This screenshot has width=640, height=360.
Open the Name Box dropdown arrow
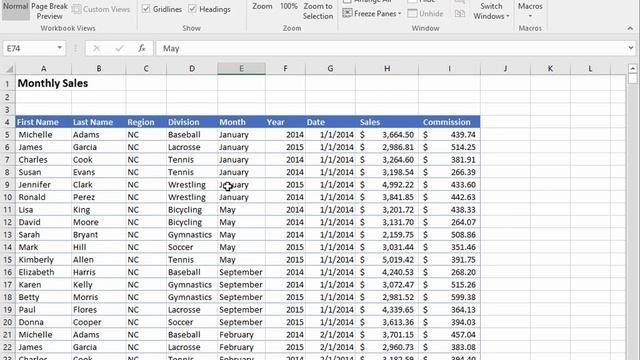[60, 48]
